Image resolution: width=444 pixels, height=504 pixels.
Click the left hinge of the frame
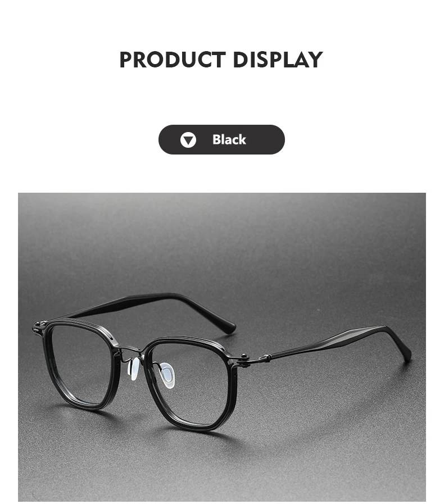pos(39,327)
